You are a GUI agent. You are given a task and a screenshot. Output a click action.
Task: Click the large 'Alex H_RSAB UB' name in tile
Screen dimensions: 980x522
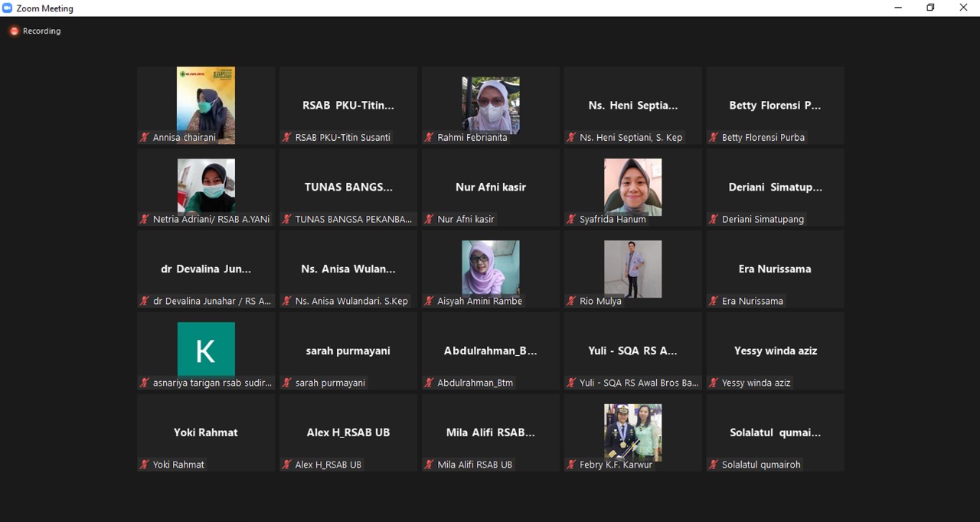(x=348, y=432)
